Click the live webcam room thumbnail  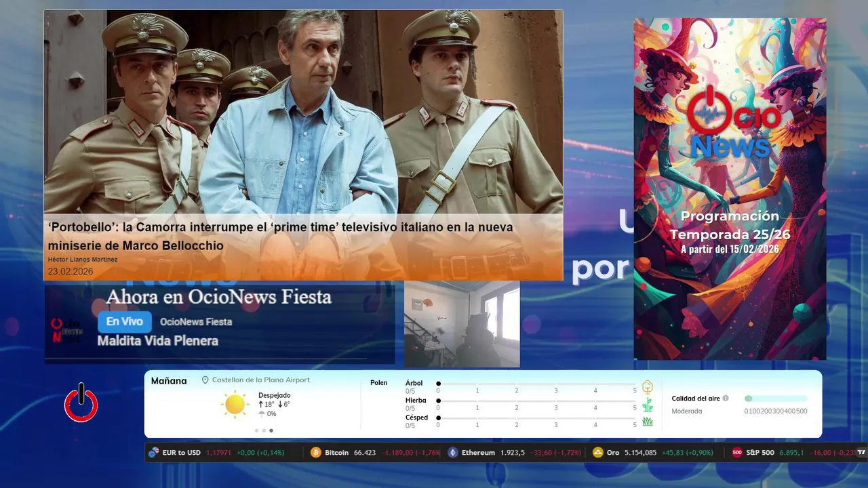[462, 324]
